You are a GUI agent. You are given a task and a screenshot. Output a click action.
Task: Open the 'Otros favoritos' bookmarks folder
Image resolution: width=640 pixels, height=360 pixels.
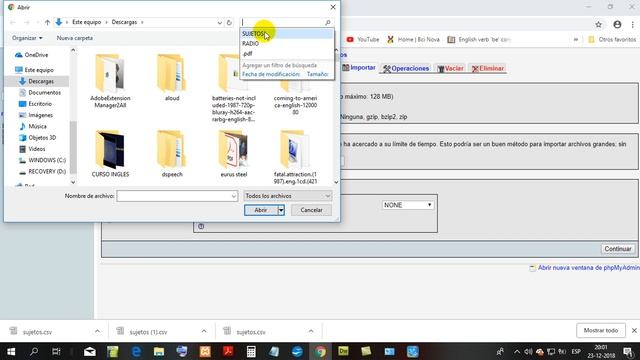612,40
